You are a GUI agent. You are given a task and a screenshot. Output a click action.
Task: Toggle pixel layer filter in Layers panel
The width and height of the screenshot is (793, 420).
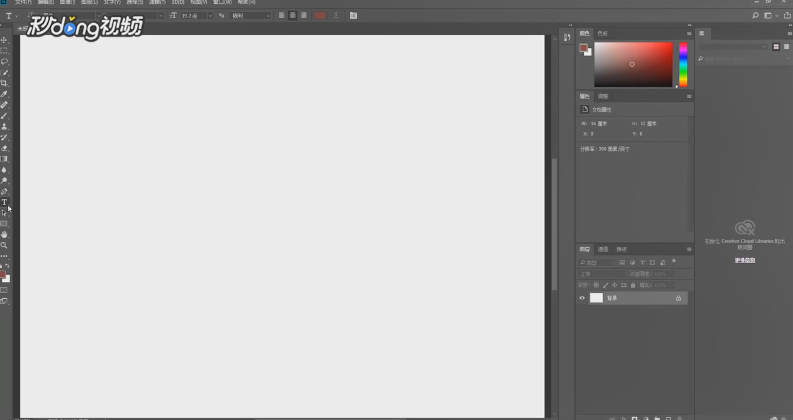pos(622,263)
